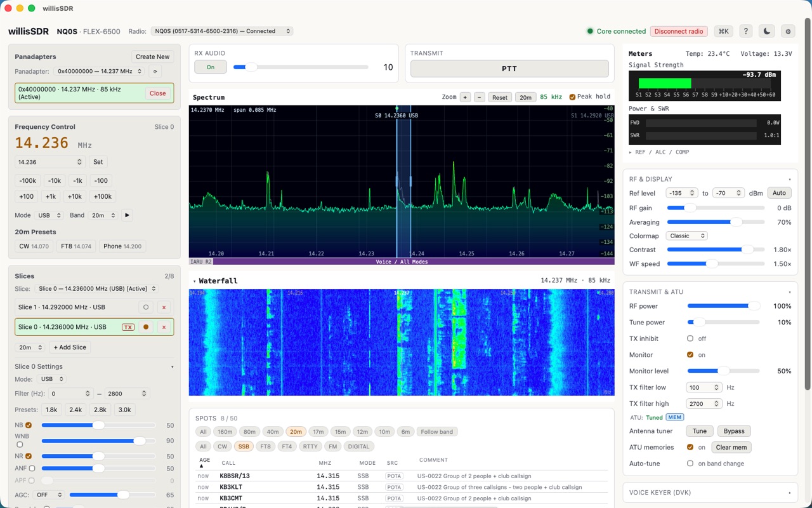Refresh the panadapter list
Viewport: 812px width, 508px height.
click(155, 72)
